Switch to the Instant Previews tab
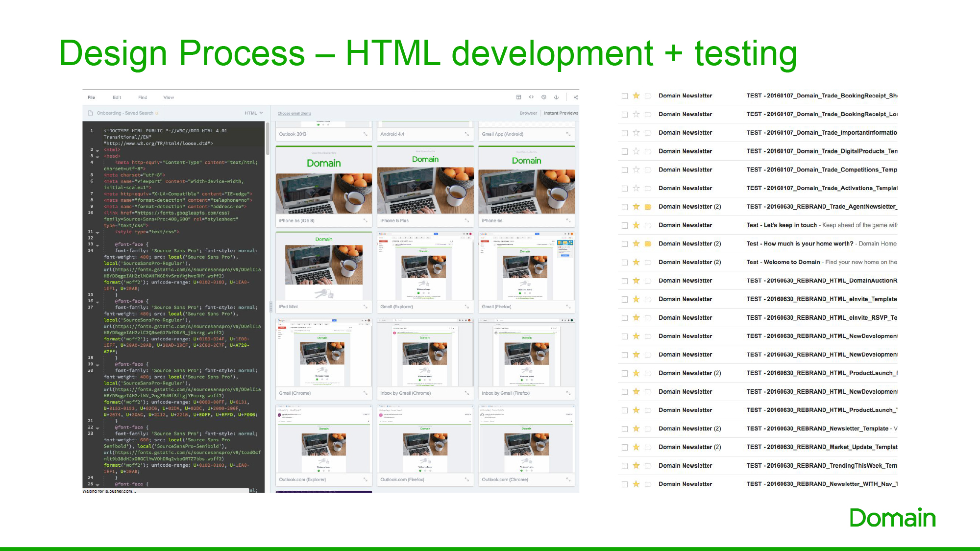980x551 pixels. (x=561, y=113)
